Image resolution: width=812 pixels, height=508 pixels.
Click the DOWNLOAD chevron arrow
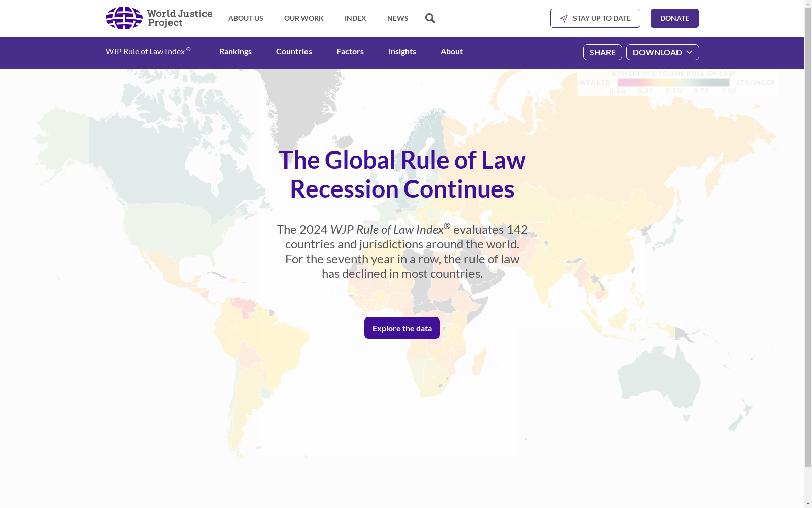pyautogui.click(x=689, y=52)
